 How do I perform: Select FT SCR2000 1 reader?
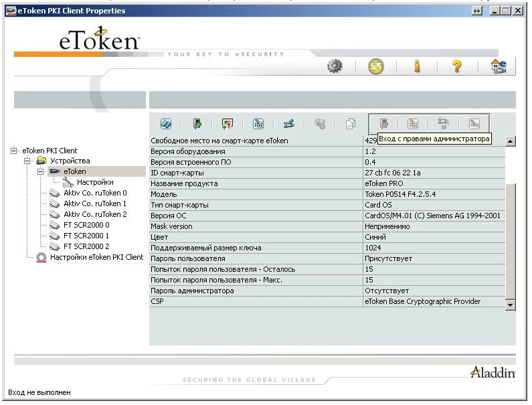coord(86,236)
